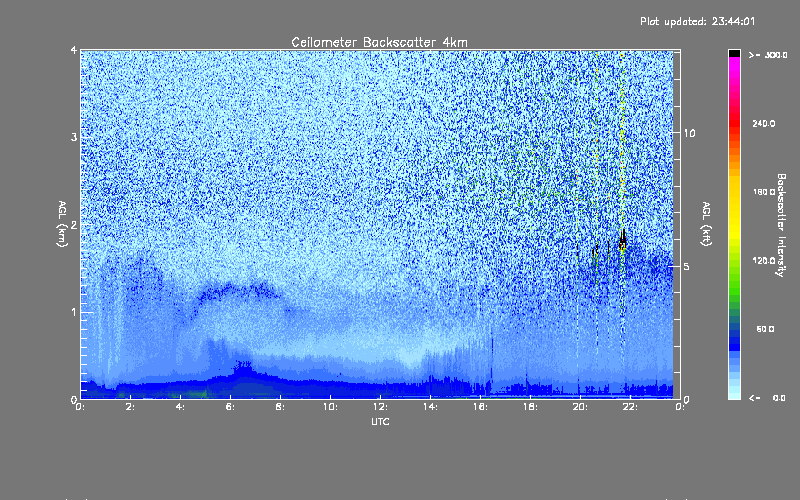
Task: Click the magenta section of the colorbar
Action: coord(734,69)
